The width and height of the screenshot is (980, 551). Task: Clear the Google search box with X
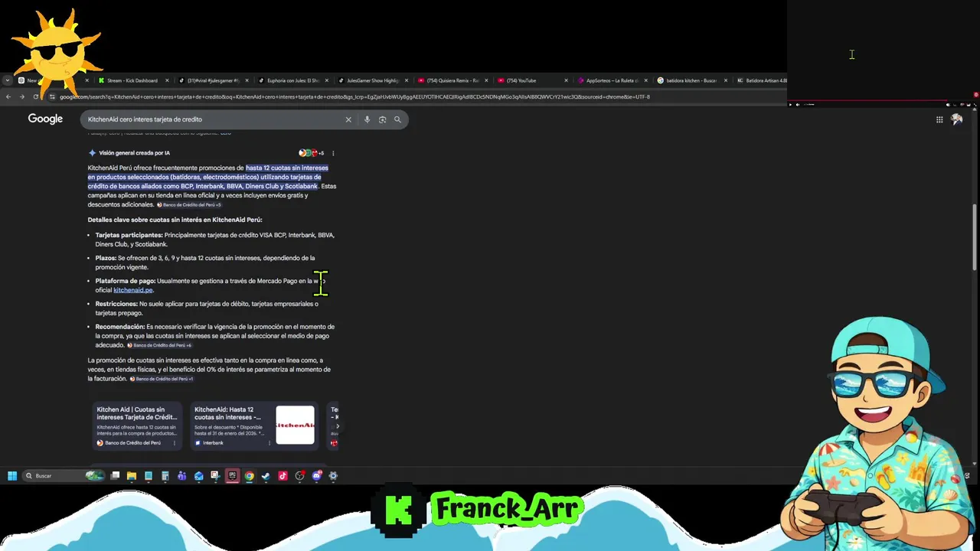[348, 119]
